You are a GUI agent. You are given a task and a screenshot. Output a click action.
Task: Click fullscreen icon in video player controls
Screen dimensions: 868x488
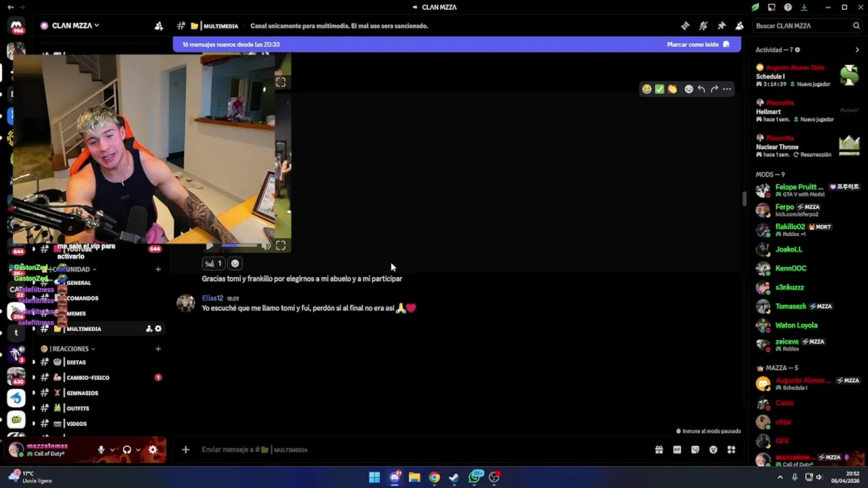[x=281, y=245]
